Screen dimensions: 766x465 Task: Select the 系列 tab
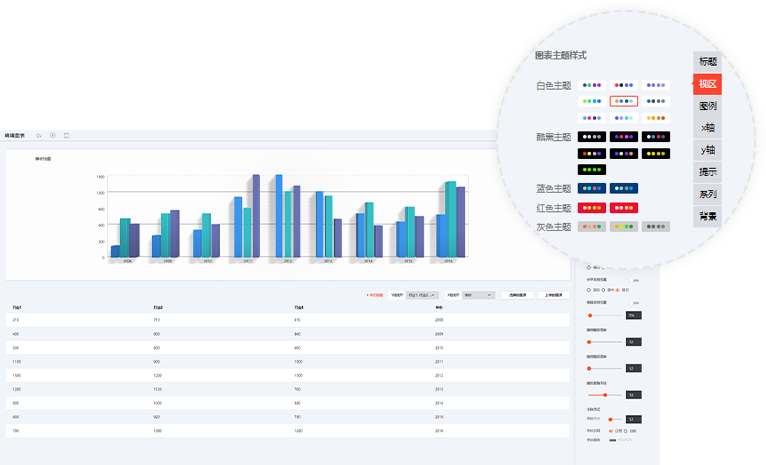pyautogui.click(x=707, y=193)
